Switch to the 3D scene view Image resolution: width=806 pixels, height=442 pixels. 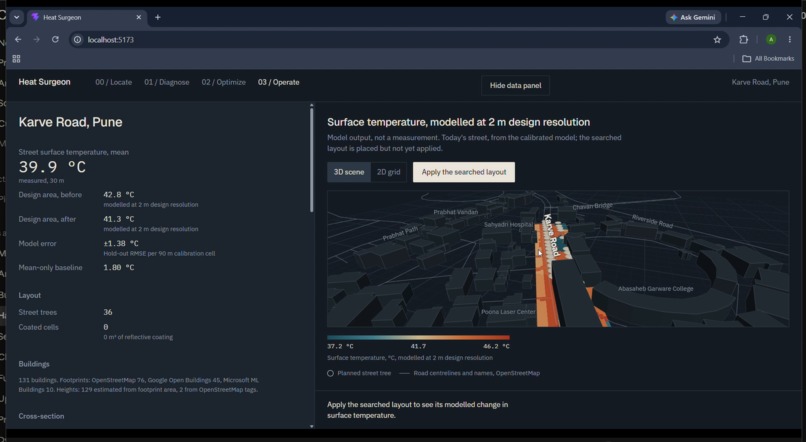(x=349, y=172)
